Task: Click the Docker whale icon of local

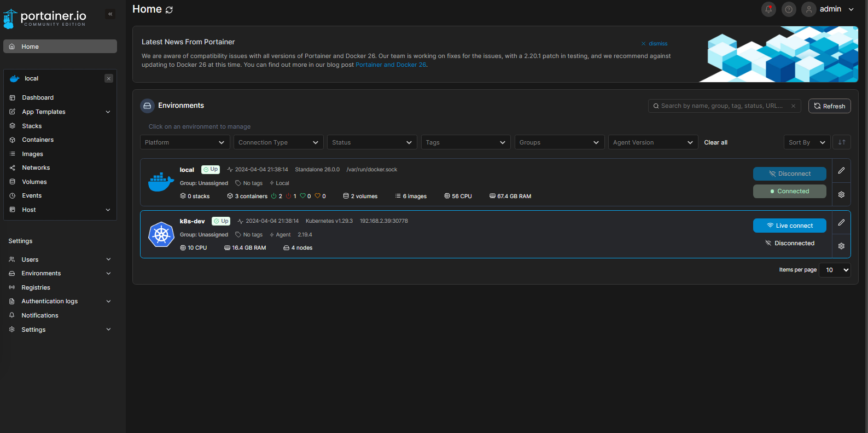Action: pos(161,182)
